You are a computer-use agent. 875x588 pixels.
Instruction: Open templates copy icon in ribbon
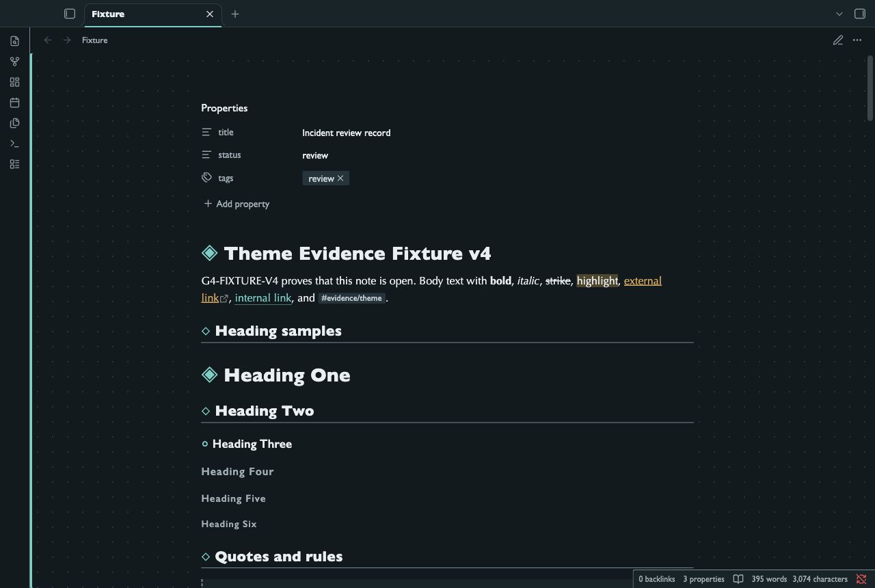point(14,123)
